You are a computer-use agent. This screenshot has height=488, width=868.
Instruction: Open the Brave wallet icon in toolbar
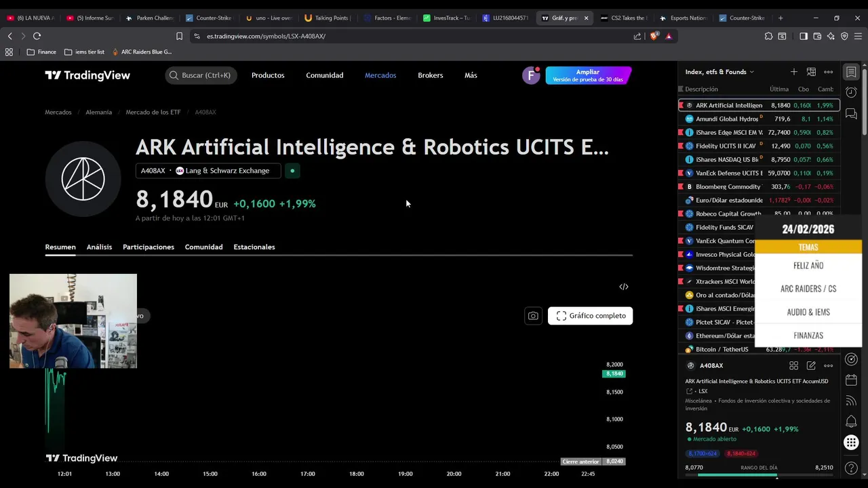click(x=817, y=36)
